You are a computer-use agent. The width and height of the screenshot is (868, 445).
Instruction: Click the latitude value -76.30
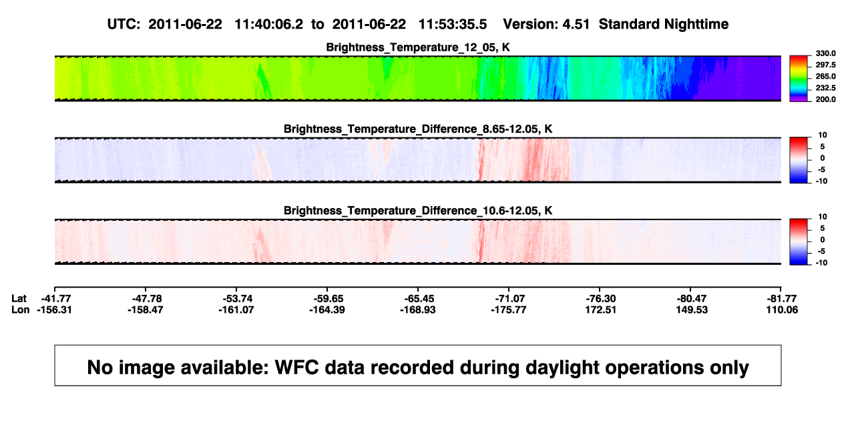click(600, 298)
